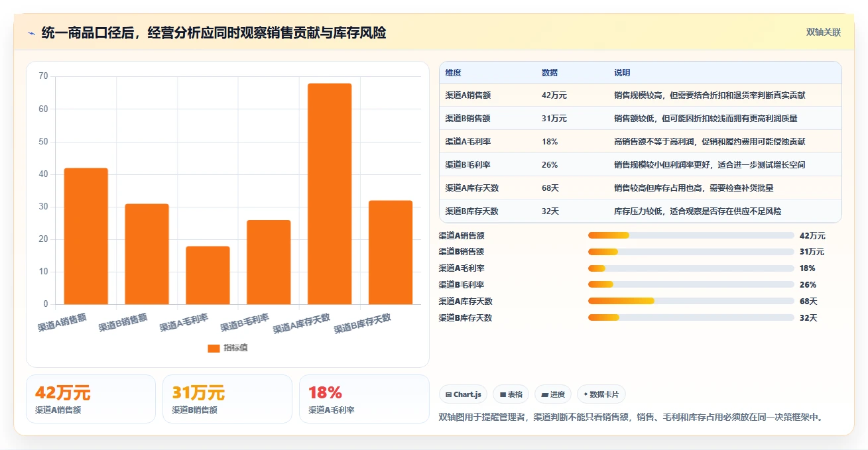Select the 渠道A毛利率 table row label
The image size is (868, 450).
click(x=468, y=142)
